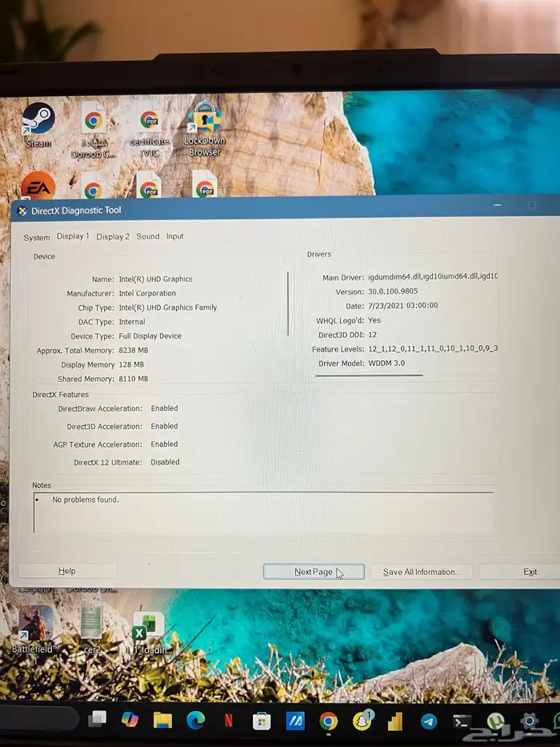Switch to the Display 2 tab
Screen dimensions: 560x747
[x=112, y=237]
